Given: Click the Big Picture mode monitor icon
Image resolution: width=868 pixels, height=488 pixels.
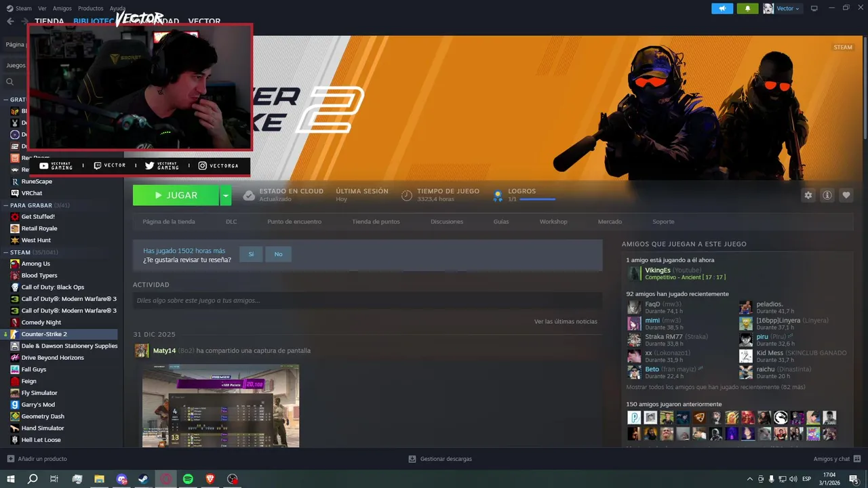Looking at the screenshot, I should [x=814, y=8].
